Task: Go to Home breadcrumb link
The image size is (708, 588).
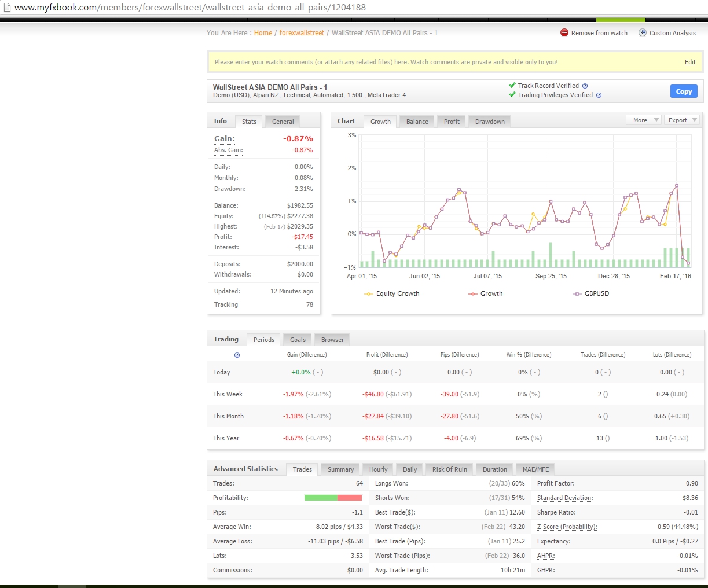Action: click(263, 33)
